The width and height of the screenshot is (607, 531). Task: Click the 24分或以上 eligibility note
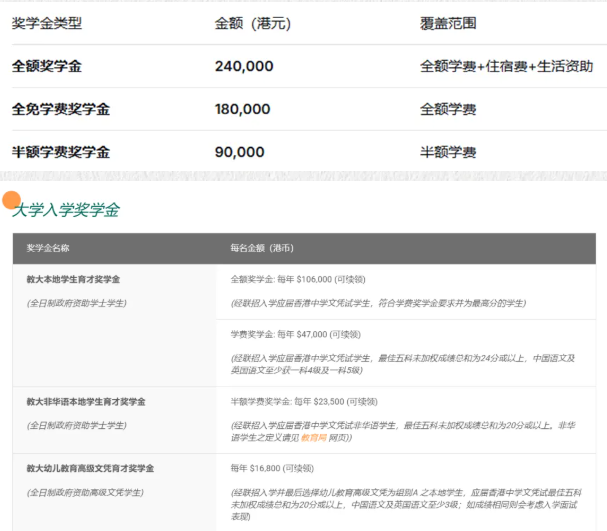coord(403,364)
